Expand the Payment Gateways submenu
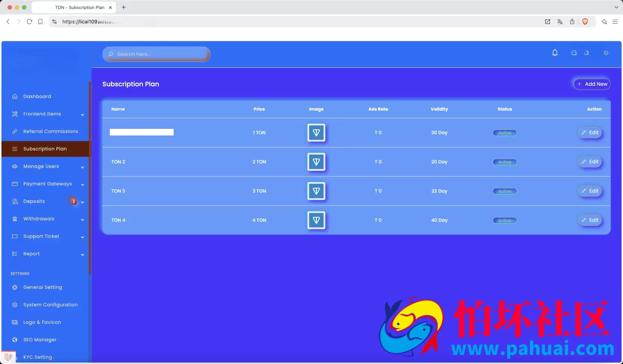This screenshot has height=364, width=623. pyautogui.click(x=83, y=185)
